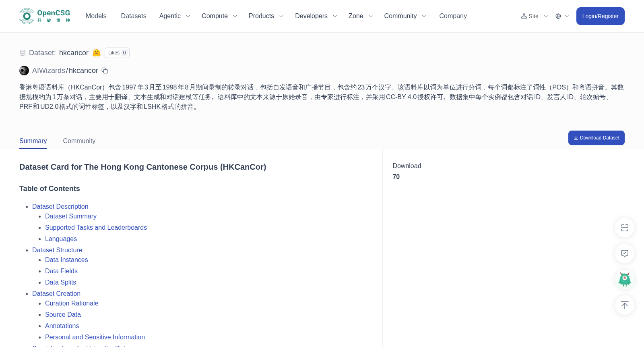Screen dimensions: 644x347
Task: Expand the Zone menu
Action: [x=361, y=16]
